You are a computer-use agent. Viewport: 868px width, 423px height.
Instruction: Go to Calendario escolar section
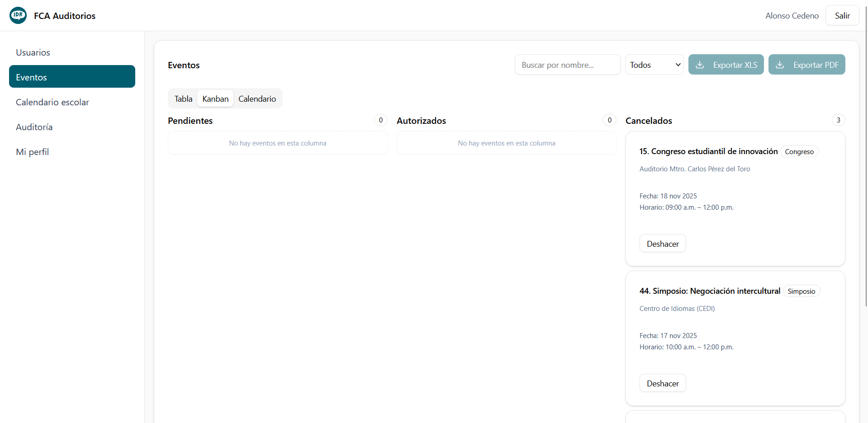[x=72, y=102]
